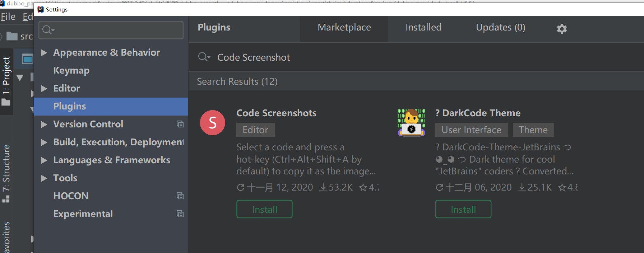Viewport: 644px width, 253px height.
Task: Click the project-level icon beside Experimental
Action: point(180,214)
